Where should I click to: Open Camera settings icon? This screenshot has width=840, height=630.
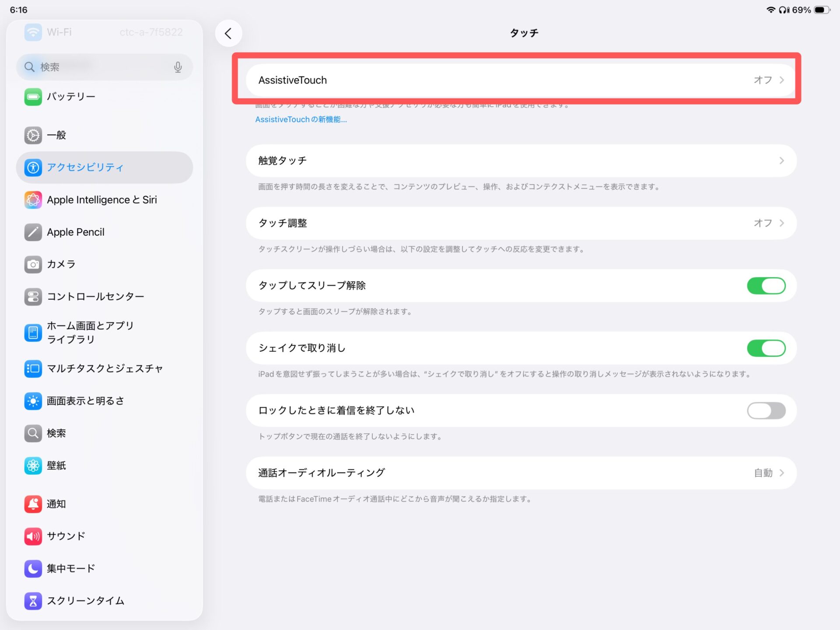(x=33, y=264)
